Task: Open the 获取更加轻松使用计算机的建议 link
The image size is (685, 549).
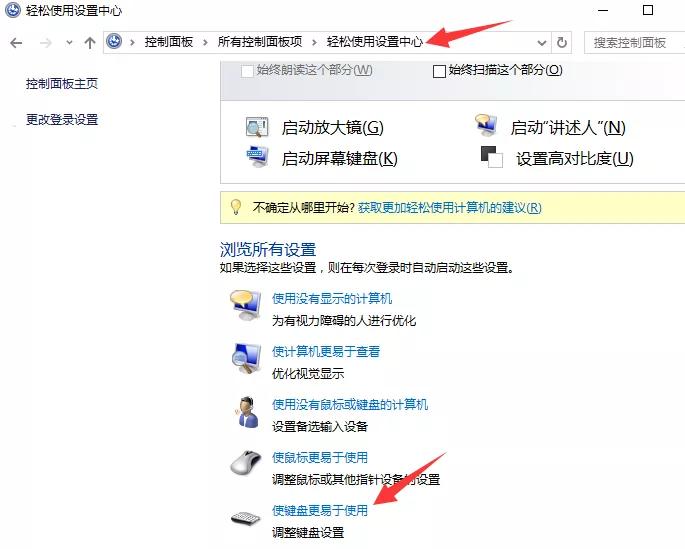Action: (x=449, y=208)
